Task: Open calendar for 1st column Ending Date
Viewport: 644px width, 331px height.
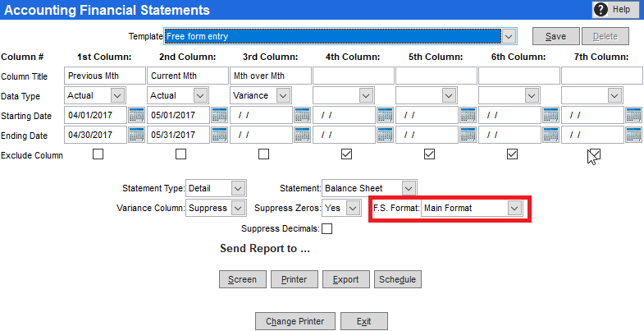Action: point(136,135)
